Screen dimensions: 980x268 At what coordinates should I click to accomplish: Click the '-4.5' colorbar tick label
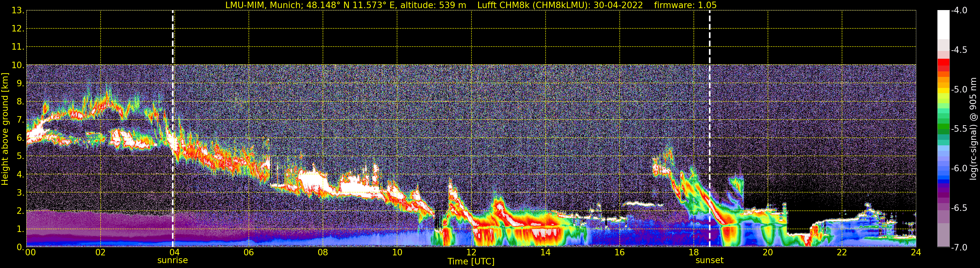coord(959,50)
